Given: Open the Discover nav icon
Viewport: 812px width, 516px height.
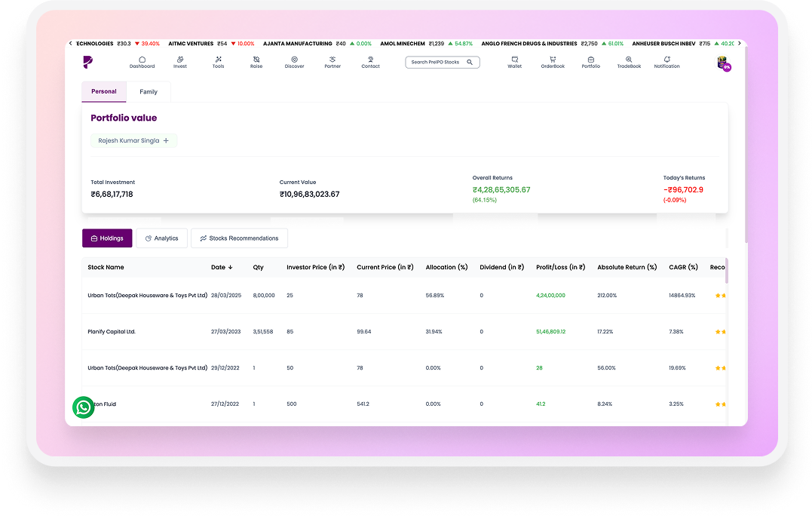Looking at the screenshot, I should 294,60.
